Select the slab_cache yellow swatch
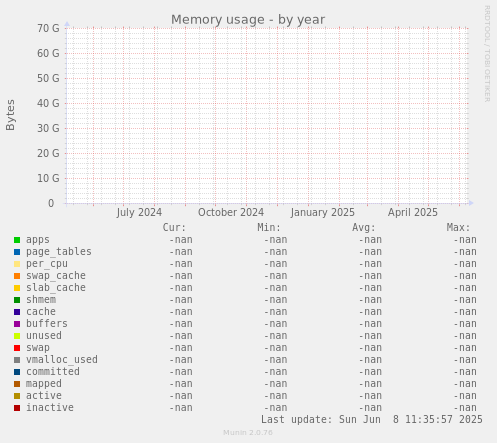 [x=17, y=288]
